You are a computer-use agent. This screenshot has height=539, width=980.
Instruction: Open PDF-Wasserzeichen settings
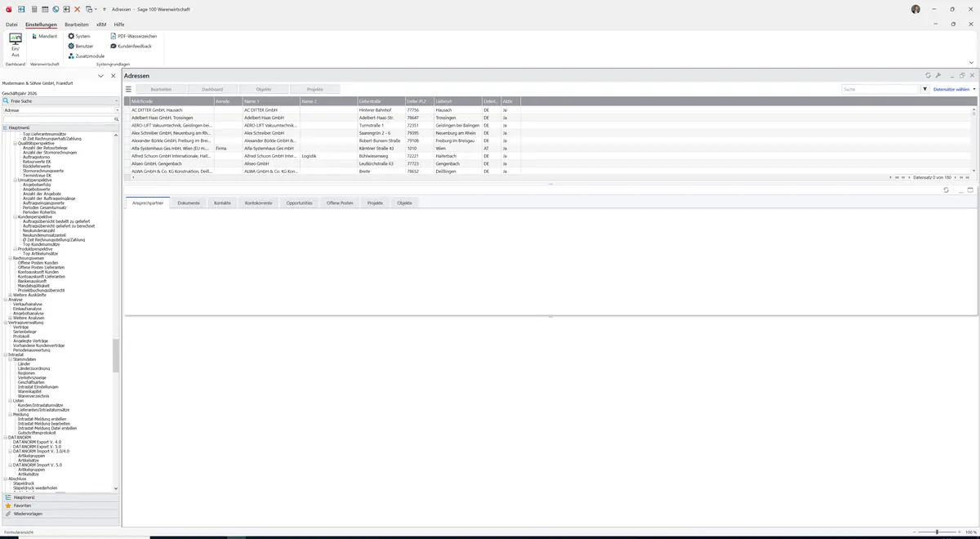[x=133, y=37]
